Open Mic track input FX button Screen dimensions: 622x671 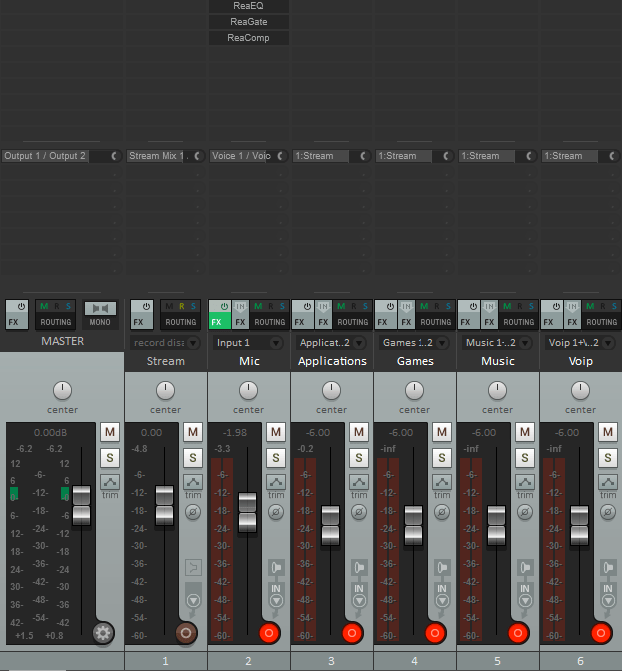point(241,315)
